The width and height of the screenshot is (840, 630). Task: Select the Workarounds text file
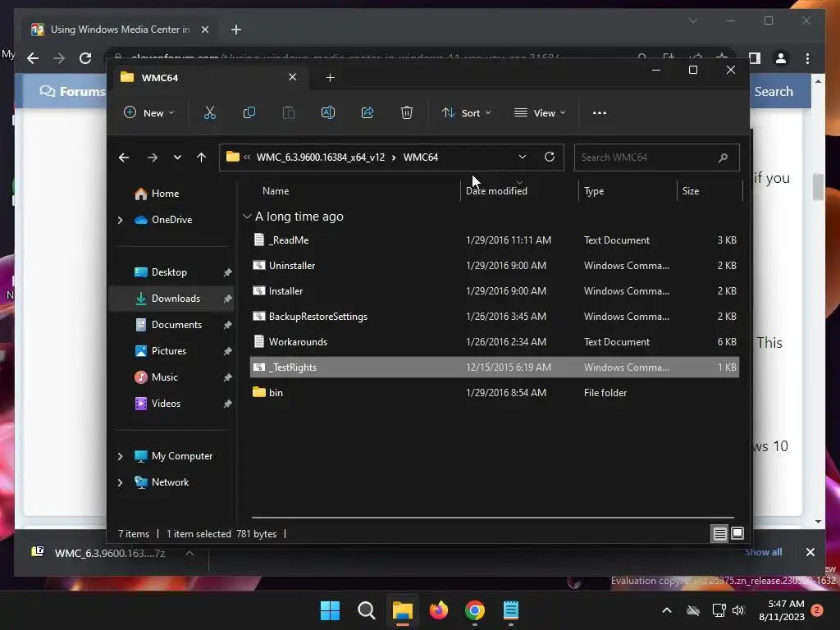[x=495, y=342]
